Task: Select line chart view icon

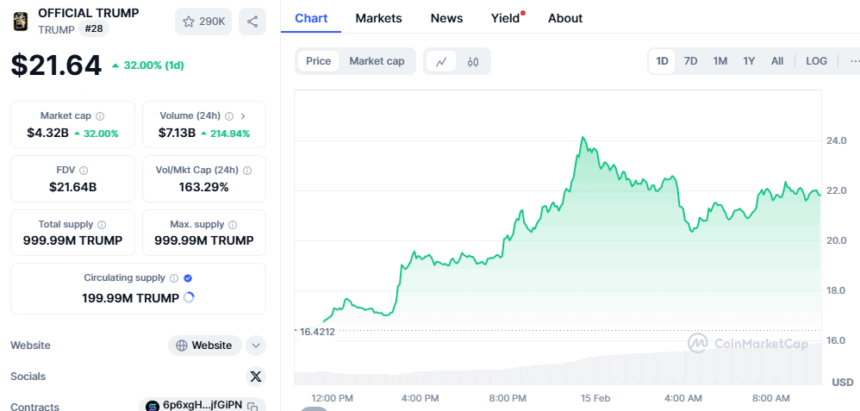Action: click(x=442, y=61)
